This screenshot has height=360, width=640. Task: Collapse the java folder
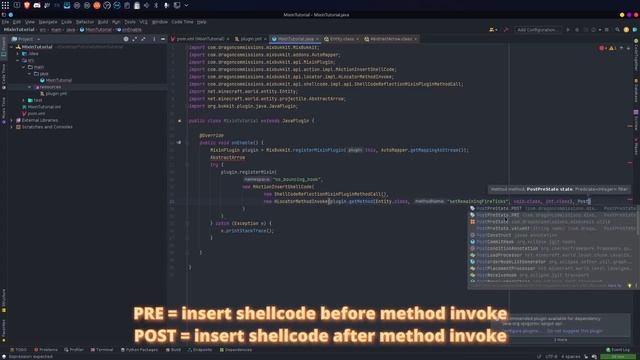pyautogui.click(x=29, y=73)
